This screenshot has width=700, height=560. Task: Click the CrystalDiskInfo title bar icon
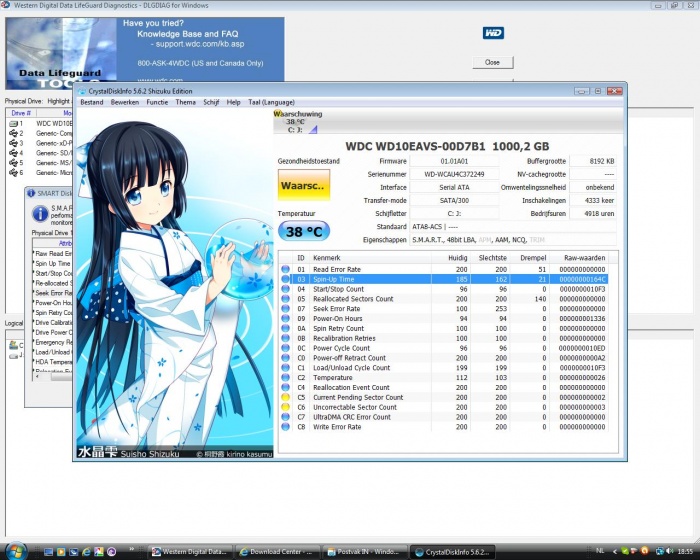coord(82,91)
